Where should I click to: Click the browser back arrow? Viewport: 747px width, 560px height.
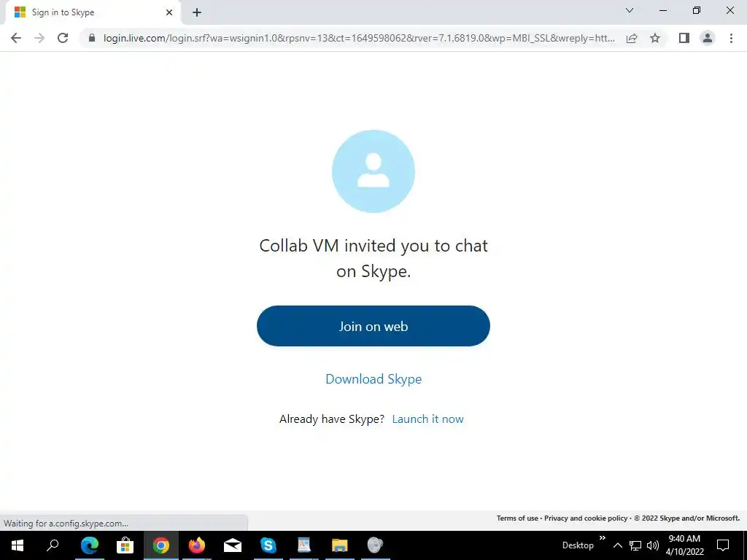click(16, 38)
